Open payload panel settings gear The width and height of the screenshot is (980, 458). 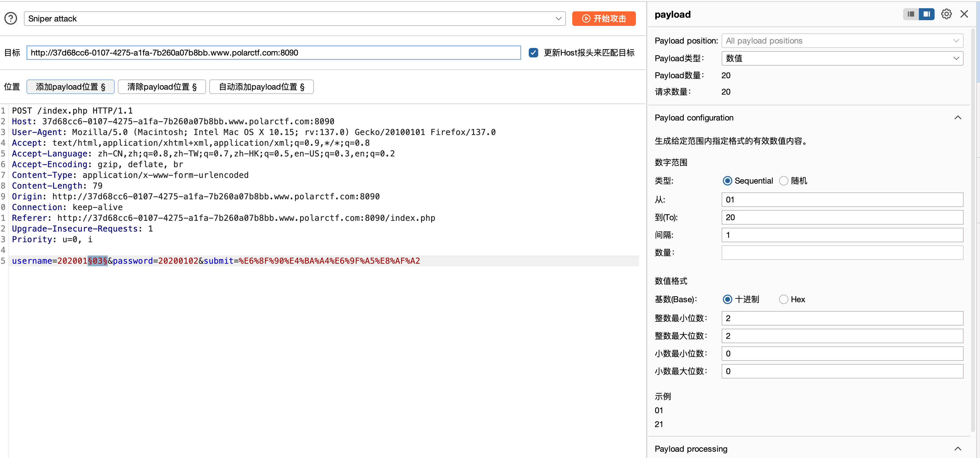[x=946, y=14]
